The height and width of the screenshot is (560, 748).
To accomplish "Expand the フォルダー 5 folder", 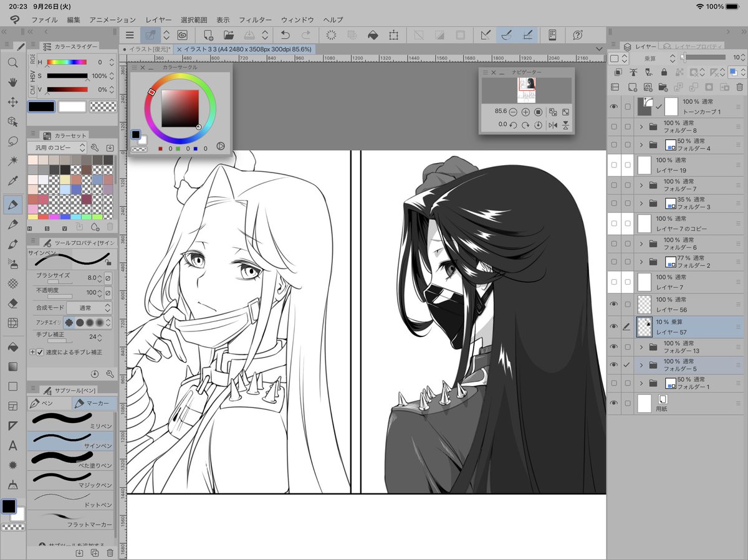I will point(641,365).
